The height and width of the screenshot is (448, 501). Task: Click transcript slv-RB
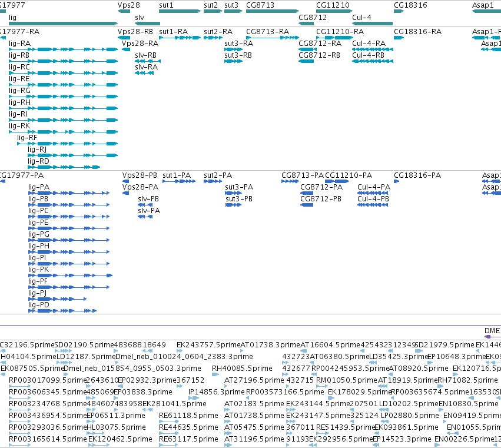(148, 61)
